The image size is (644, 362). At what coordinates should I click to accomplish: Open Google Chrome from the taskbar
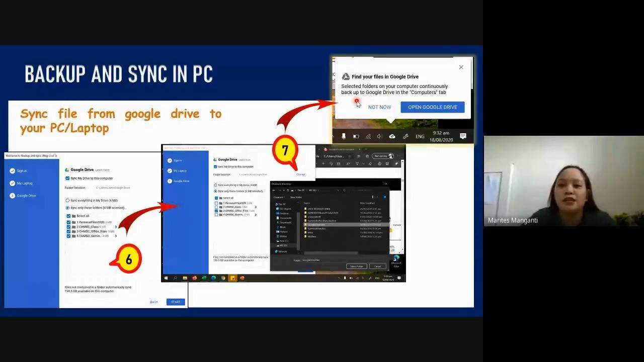click(x=223, y=278)
